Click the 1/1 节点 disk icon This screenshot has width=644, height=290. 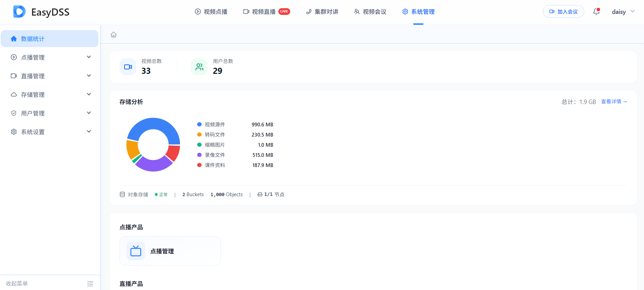[260, 194]
